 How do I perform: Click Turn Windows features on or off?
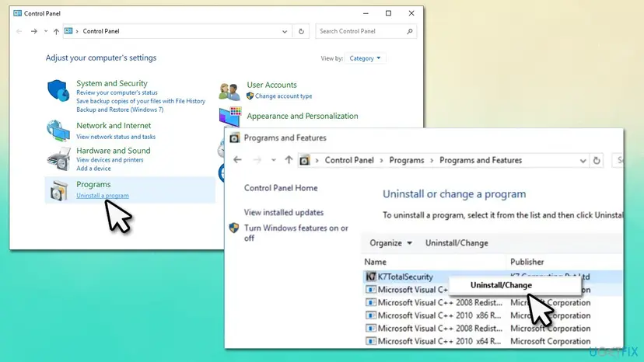click(296, 233)
